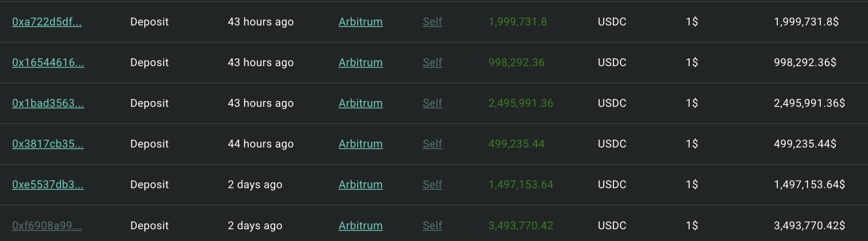Click Self link in the 0x16544616 row

point(432,63)
